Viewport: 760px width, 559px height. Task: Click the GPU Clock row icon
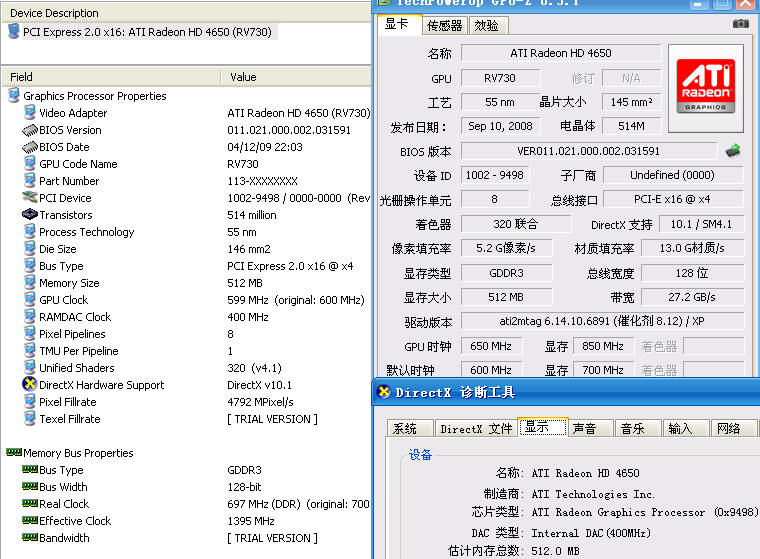click(30, 299)
